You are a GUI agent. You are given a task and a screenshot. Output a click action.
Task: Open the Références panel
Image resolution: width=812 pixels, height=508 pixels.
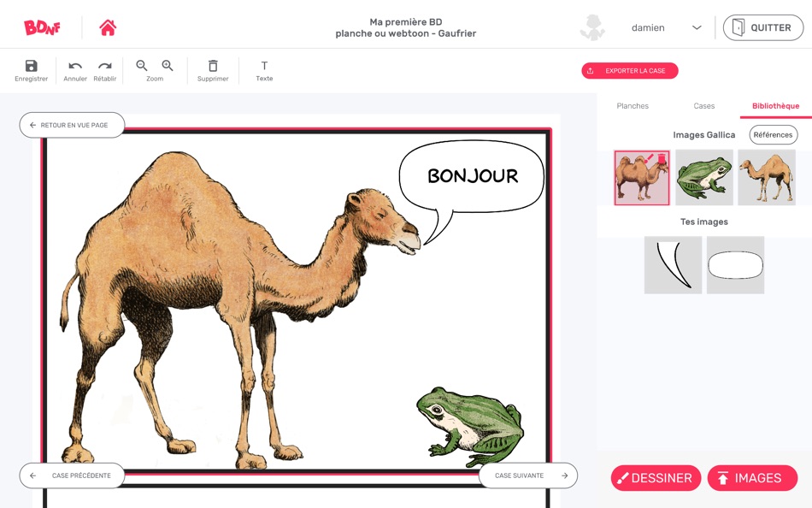pos(773,134)
